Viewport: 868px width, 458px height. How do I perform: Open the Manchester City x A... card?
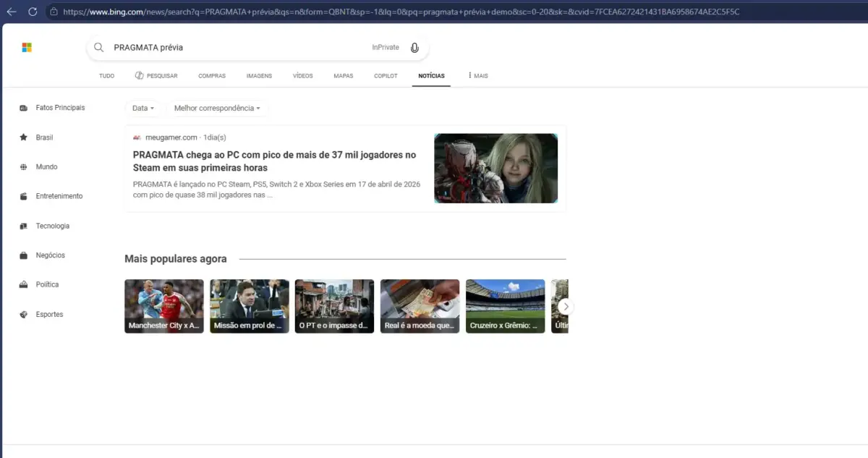coord(164,306)
